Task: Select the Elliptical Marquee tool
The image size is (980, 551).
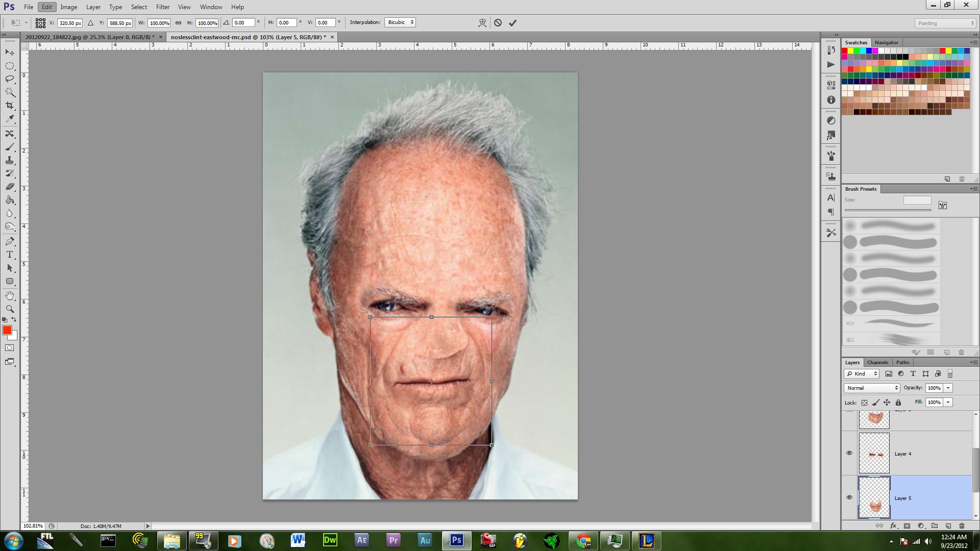Action: (x=10, y=66)
